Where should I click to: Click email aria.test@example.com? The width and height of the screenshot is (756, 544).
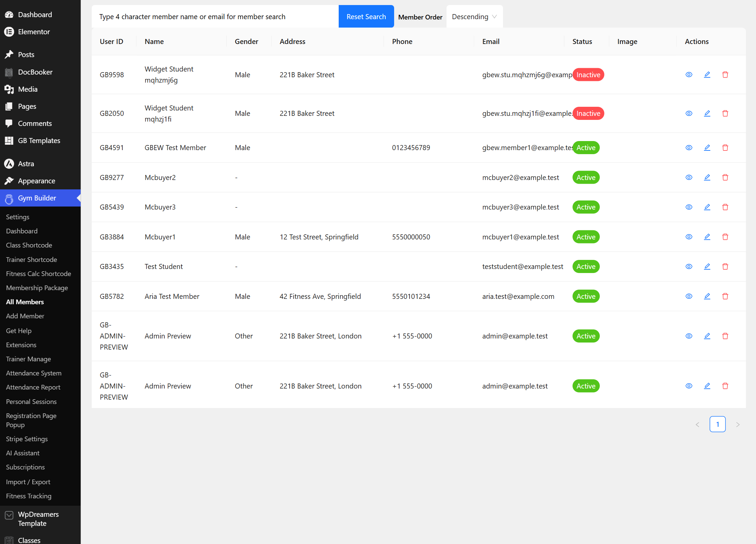(x=518, y=296)
